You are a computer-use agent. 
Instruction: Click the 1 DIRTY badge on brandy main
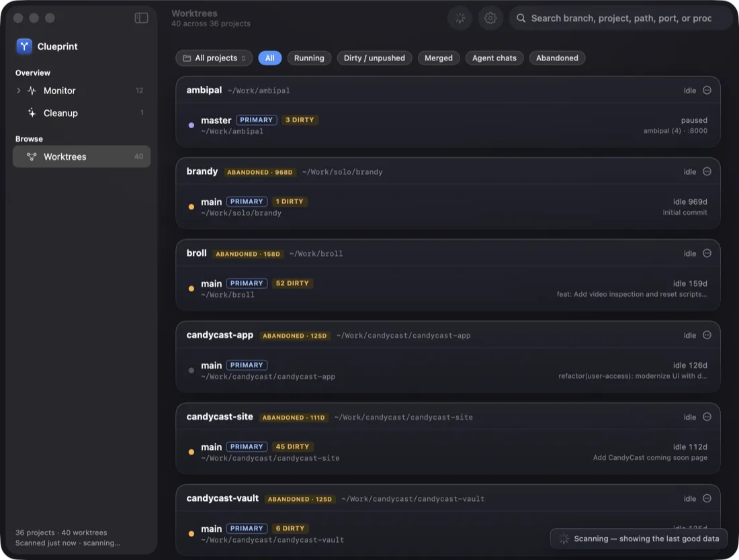[x=290, y=201]
